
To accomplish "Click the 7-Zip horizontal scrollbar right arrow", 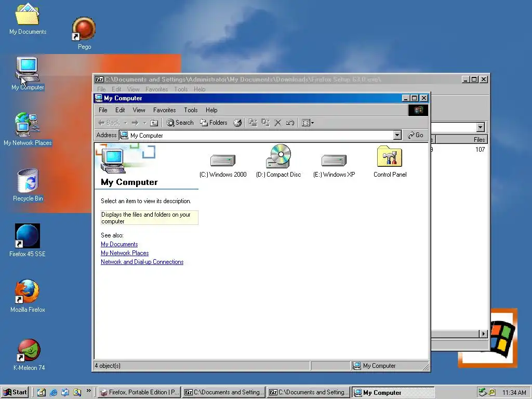I will coord(484,334).
